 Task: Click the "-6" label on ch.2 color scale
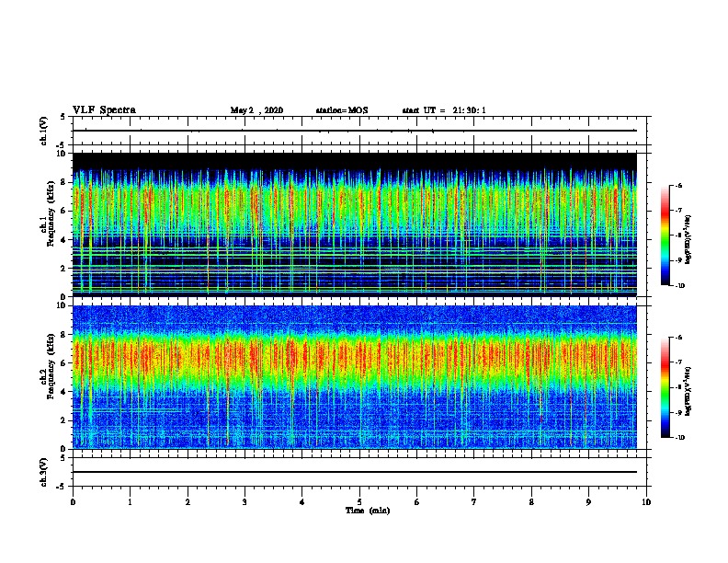678,338
